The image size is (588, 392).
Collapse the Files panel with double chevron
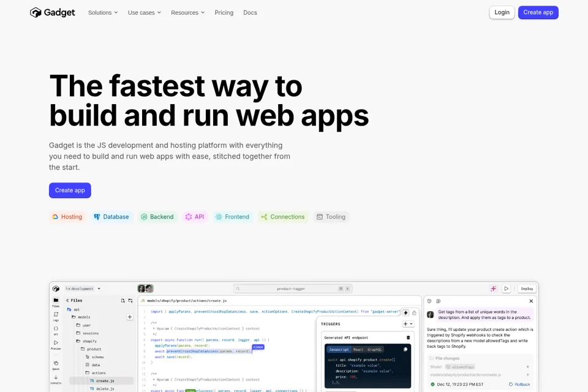67,301
